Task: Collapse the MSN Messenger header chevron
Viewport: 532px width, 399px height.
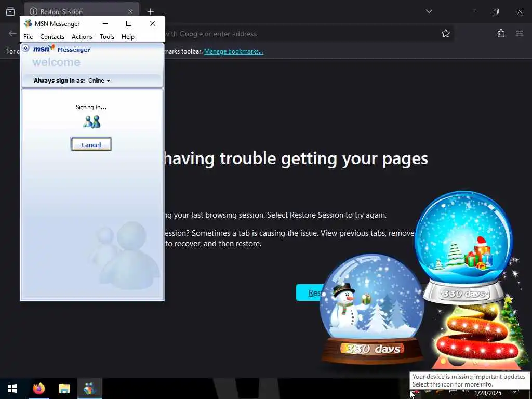Action: 25,48
